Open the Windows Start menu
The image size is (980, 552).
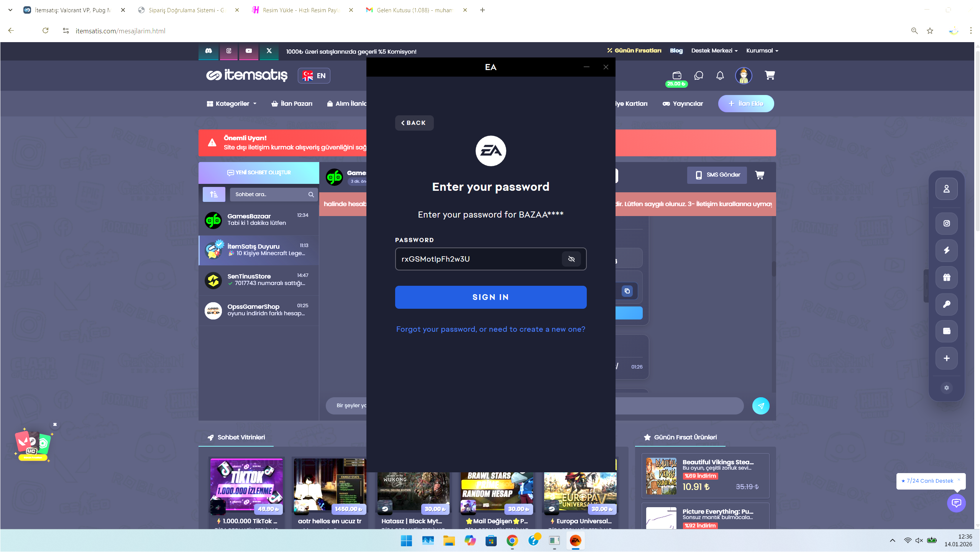coord(406,541)
